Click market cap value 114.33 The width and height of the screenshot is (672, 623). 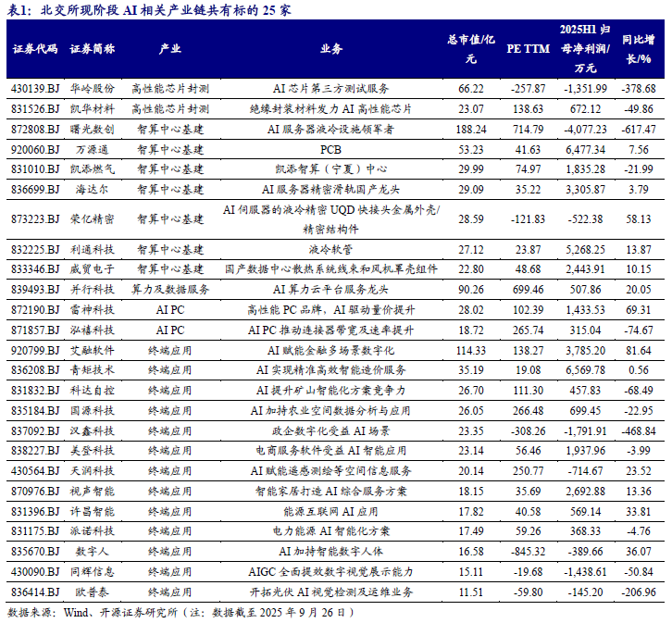471,351
